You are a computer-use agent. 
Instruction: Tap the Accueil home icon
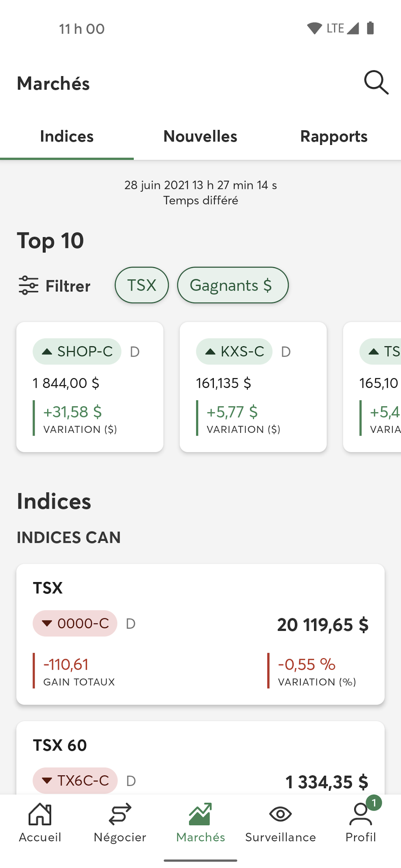click(40, 814)
